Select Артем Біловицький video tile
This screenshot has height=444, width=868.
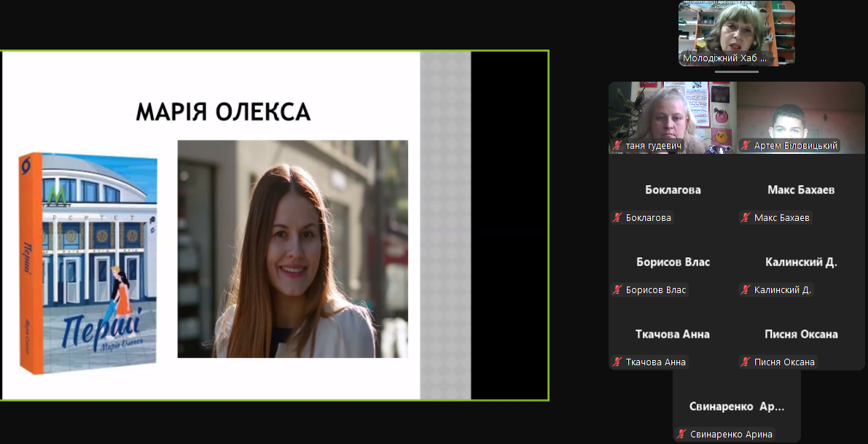800,118
